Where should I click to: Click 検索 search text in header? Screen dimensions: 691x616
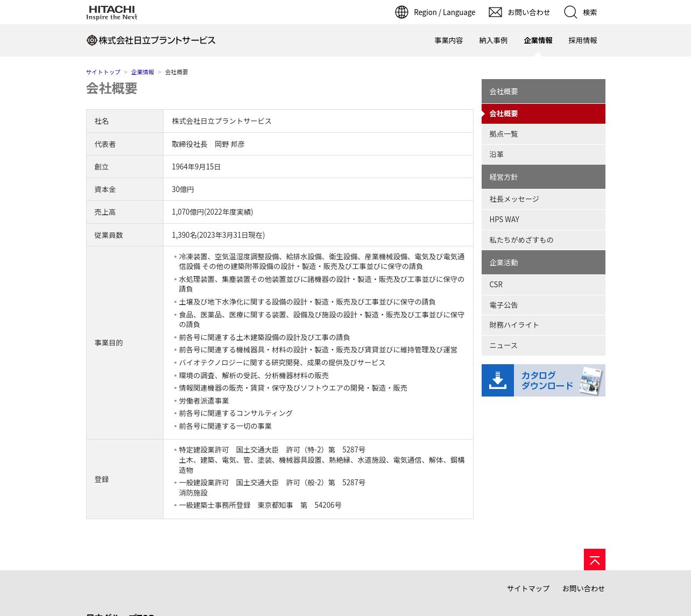pos(590,12)
